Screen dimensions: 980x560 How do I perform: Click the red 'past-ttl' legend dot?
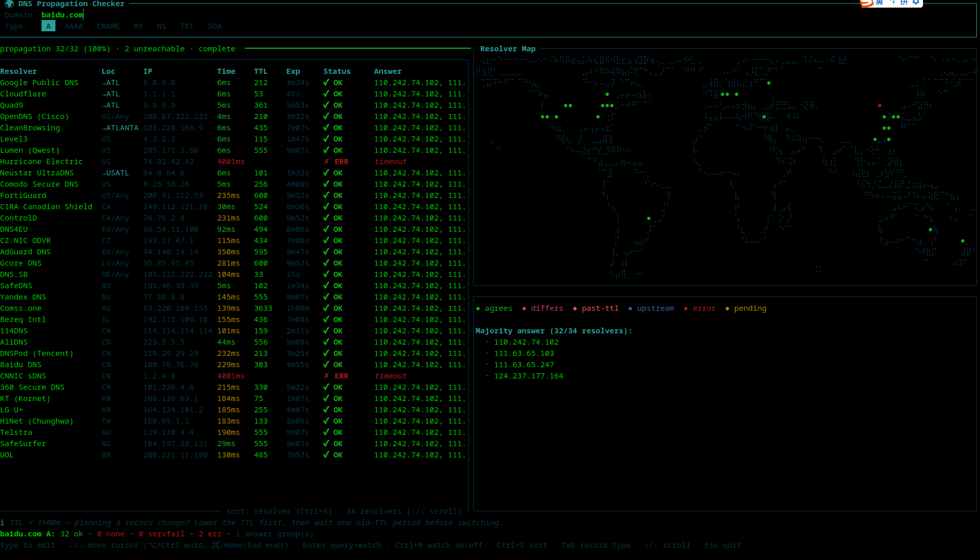[575, 309]
